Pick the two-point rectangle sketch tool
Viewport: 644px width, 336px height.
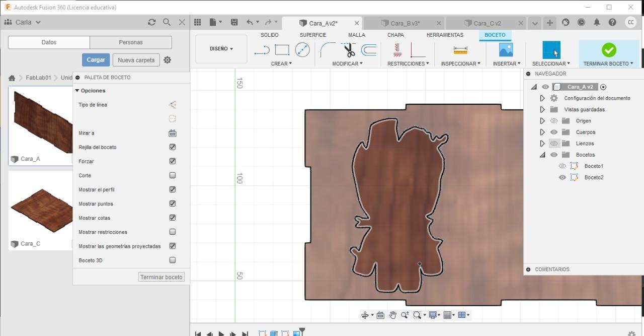point(282,50)
